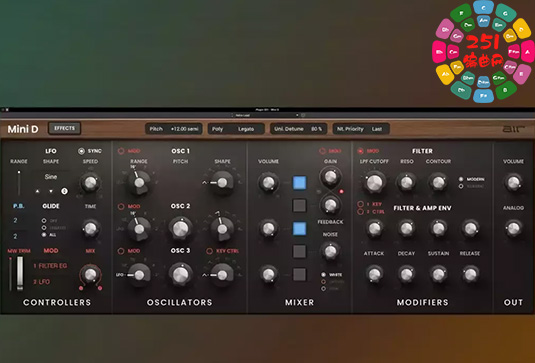Click the ANALOG knob
Screen dimensions: 535x363
pos(514,229)
